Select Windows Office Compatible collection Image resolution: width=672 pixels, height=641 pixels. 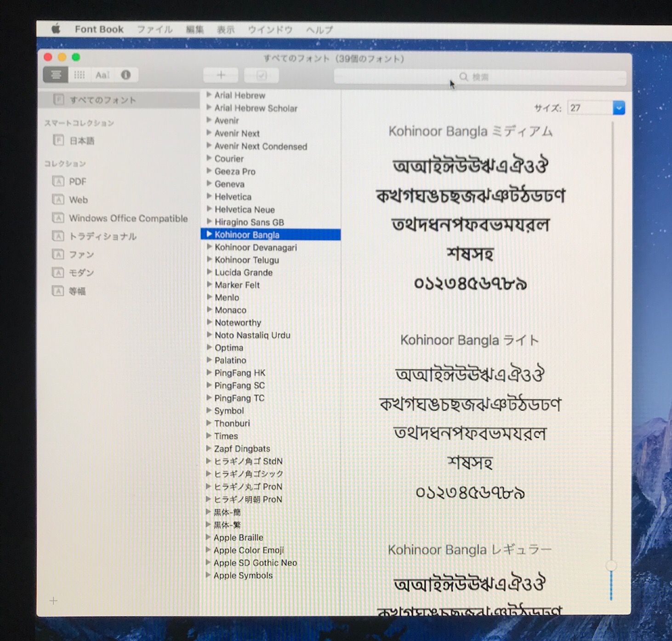(x=128, y=218)
